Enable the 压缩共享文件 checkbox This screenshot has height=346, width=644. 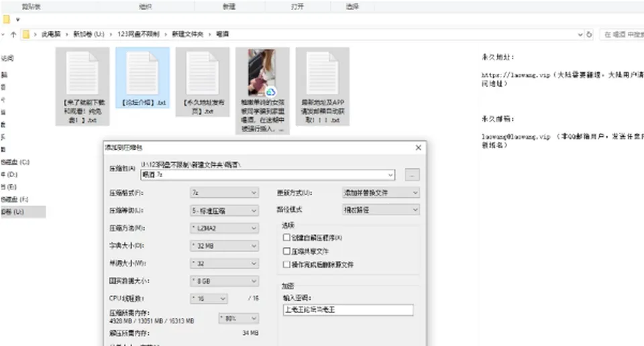[x=286, y=251]
